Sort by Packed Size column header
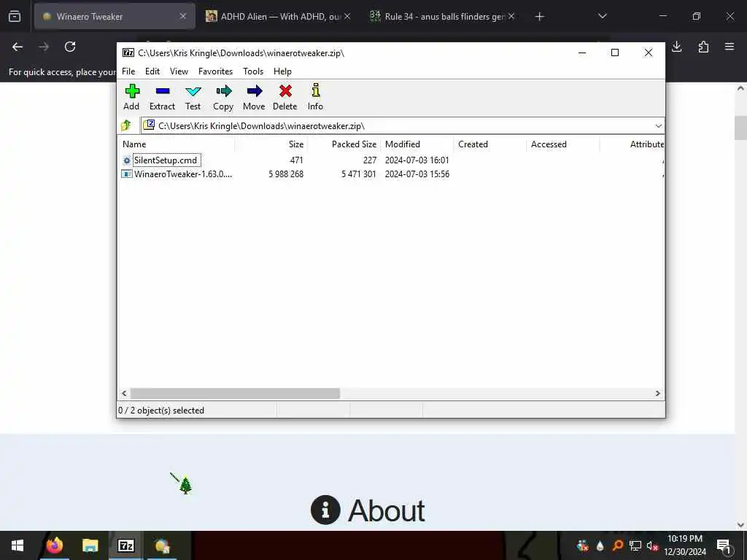This screenshot has width=747, height=560. (x=344, y=144)
